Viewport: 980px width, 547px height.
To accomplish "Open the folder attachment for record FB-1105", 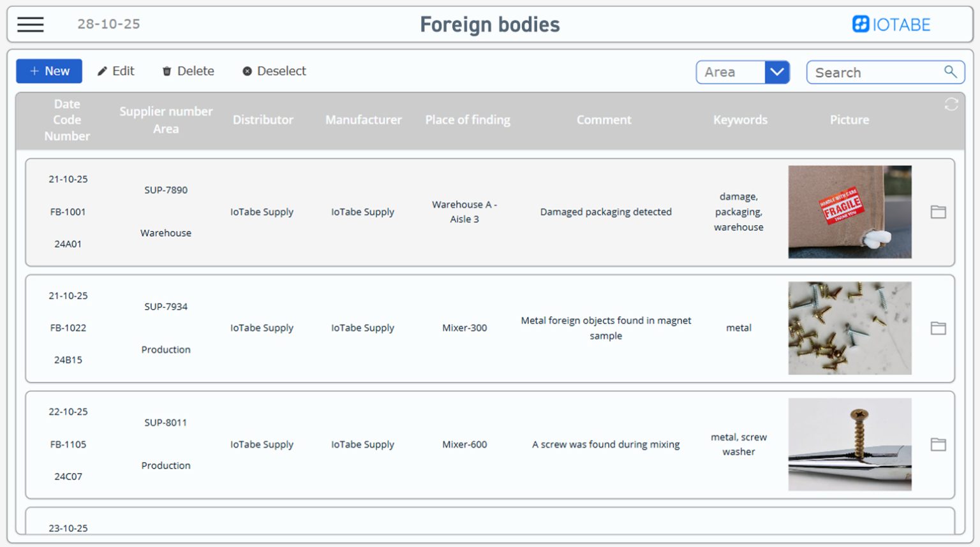I will pos(938,444).
